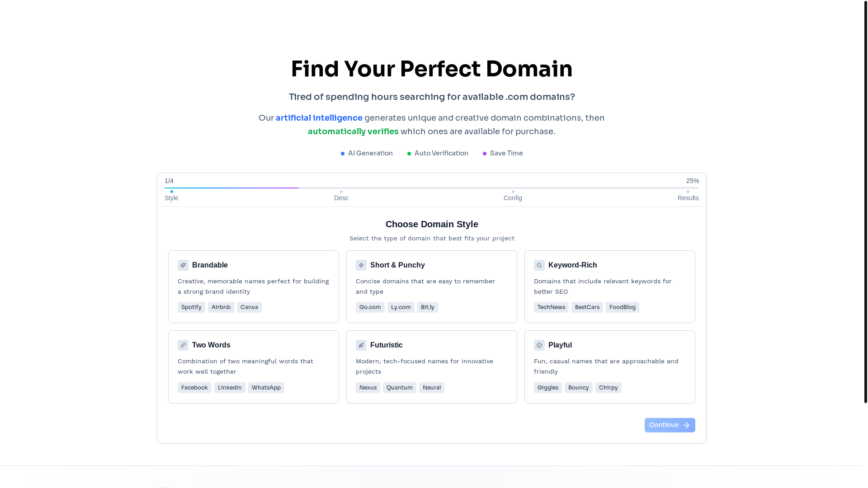The image size is (868, 488).
Task: Click the TechNews example tag
Action: [551, 307]
